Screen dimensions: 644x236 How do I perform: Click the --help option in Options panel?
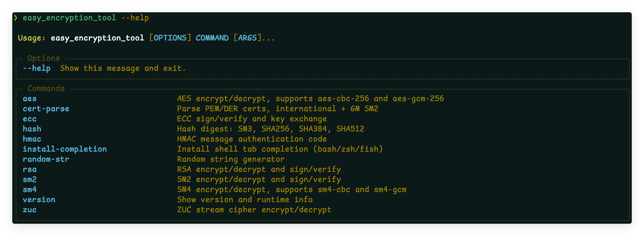coord(37,68)
